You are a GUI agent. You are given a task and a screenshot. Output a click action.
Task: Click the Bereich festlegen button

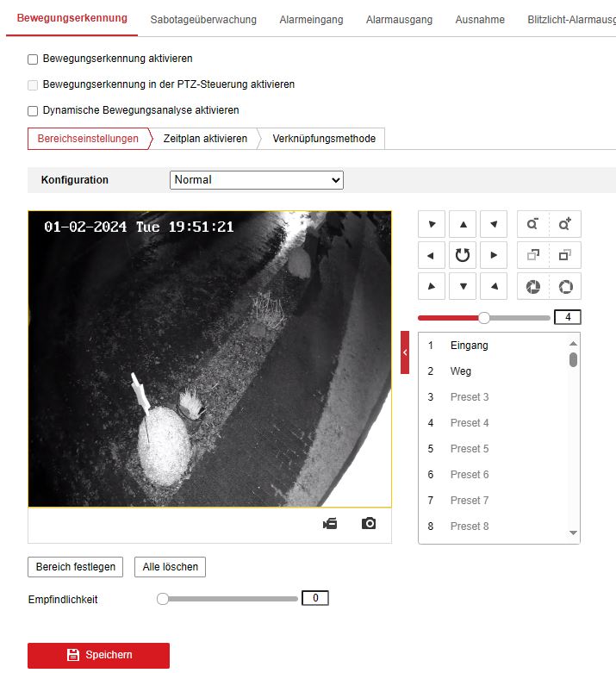pos(76,567)
